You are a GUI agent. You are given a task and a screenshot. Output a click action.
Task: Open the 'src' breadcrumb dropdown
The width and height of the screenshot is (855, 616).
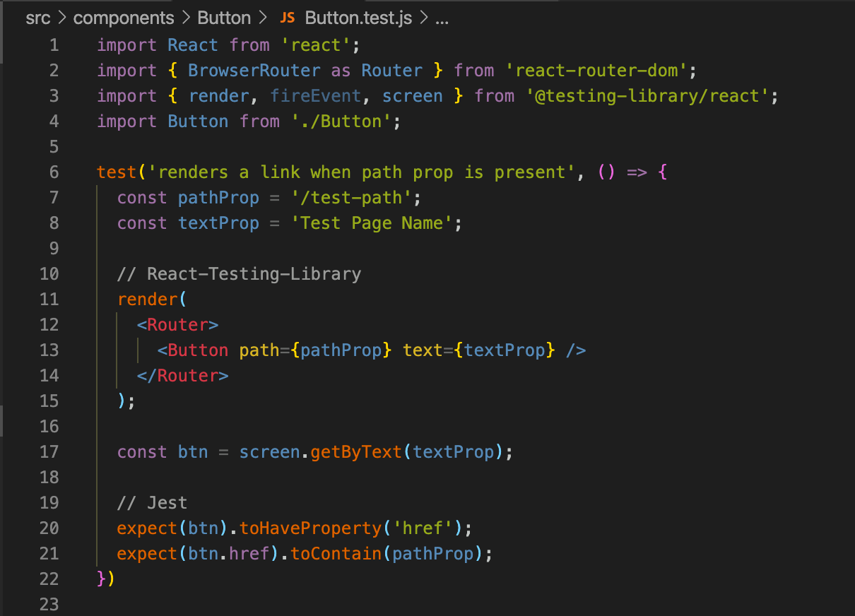pos(38,17)
